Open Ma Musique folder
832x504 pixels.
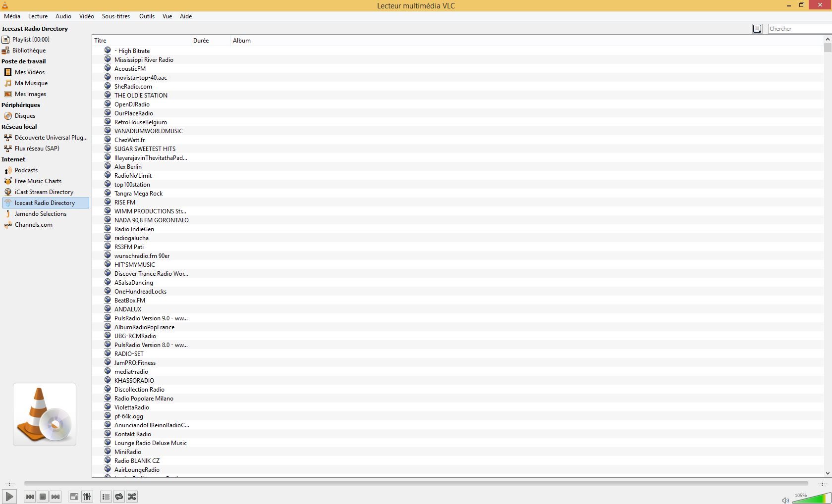[31, 83]
